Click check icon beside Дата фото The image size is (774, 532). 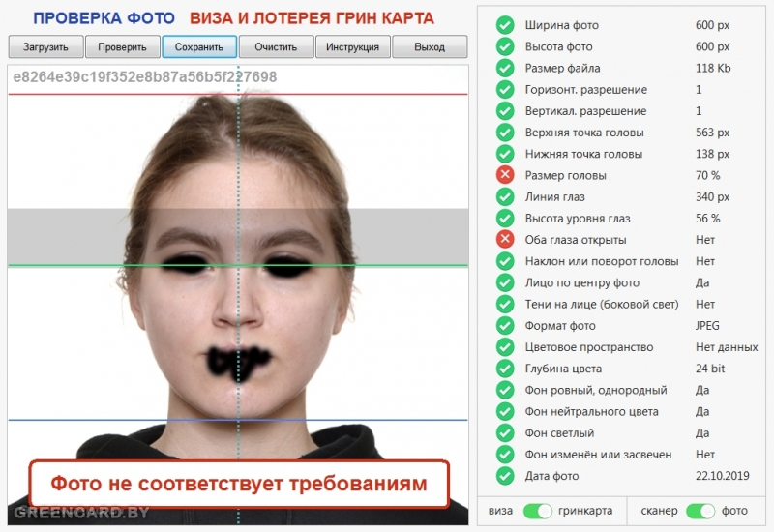tap(505, 476)
